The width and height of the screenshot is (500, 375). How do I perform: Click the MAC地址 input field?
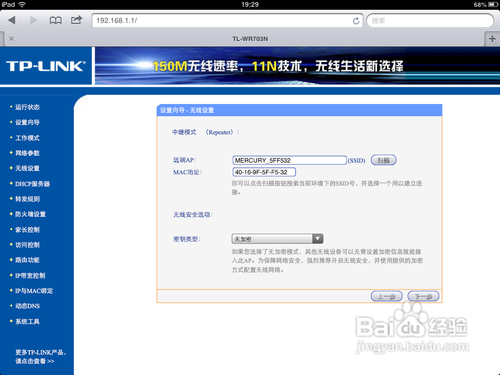[264, 172]
